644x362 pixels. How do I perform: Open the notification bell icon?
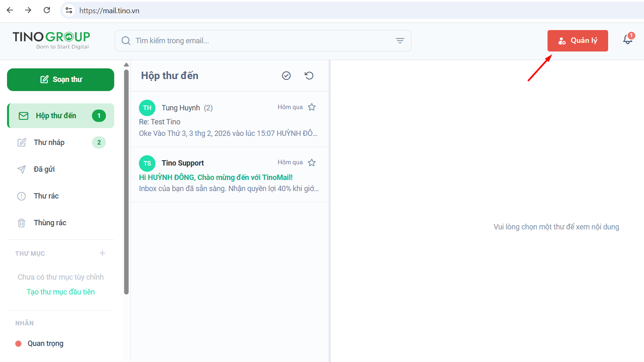pyautogui.click(x=628, y=40)
